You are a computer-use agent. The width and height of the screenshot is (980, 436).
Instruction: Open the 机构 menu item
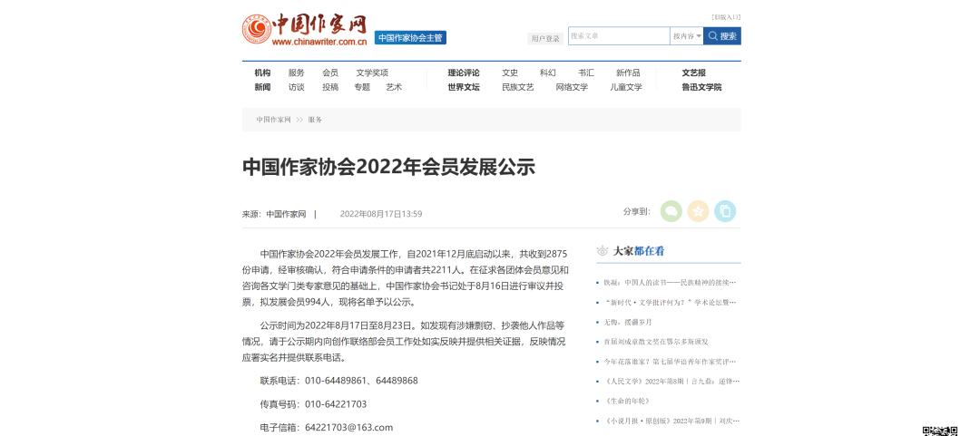click(x=262, y=73)
